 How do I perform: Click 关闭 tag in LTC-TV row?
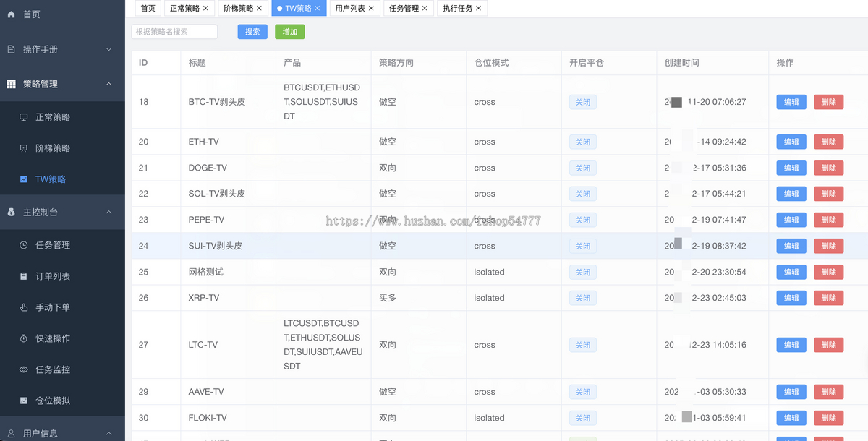pyautogui.click(x=583, y=345)
